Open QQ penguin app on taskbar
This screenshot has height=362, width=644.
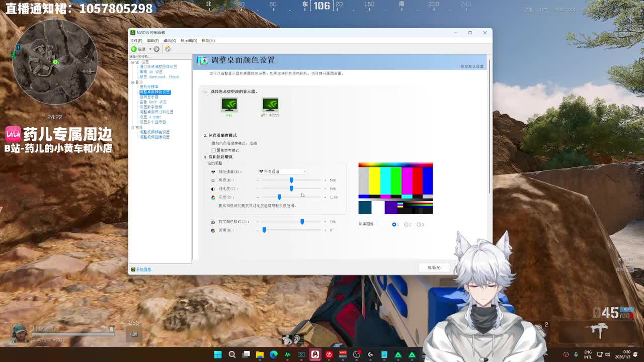(x=315, y=354)
